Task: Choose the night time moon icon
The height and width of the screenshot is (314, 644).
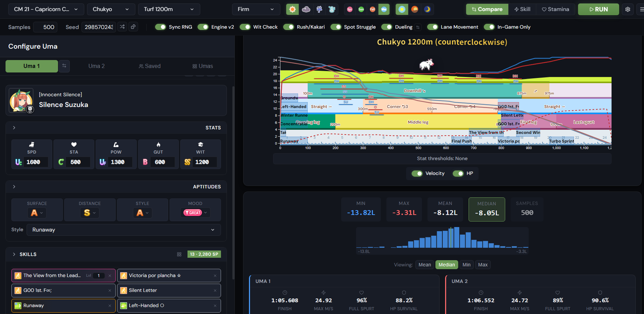Action: pos(427,9)
